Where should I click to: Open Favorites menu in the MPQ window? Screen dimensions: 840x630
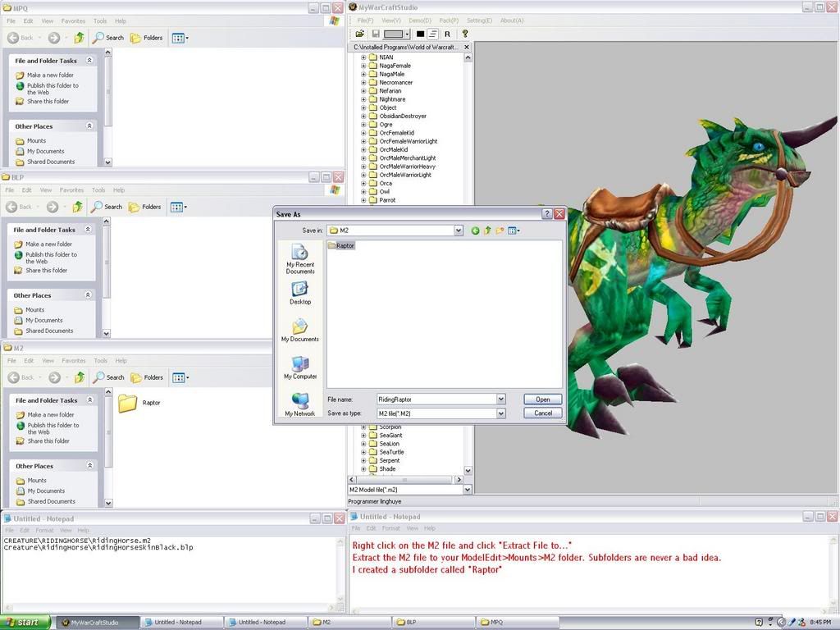tap(73, 21)
